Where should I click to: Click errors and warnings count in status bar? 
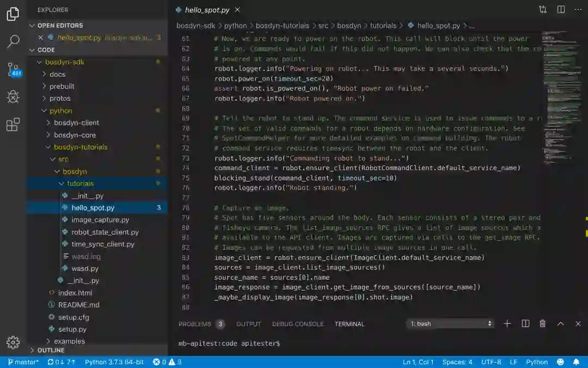[x=167, y=362]
